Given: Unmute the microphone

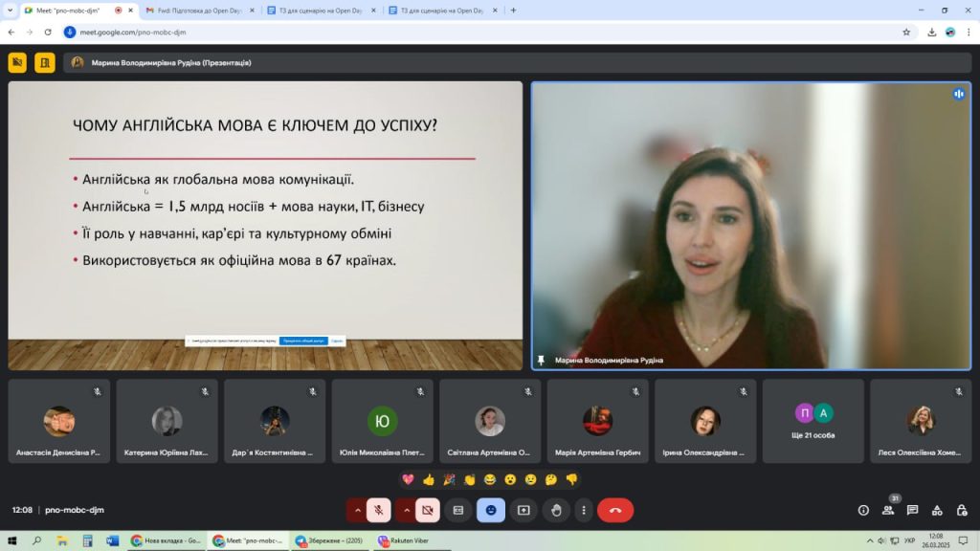Looking at the screenshot, I should coord(378,511).
